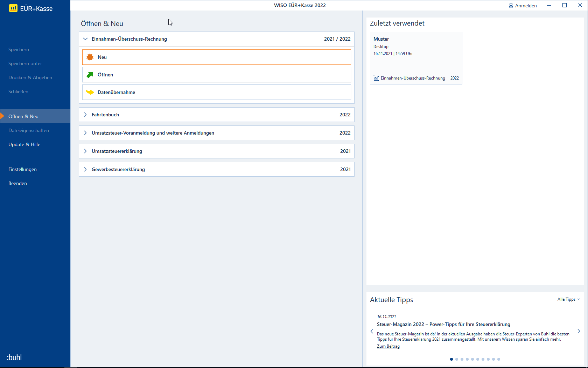
Task: Show the next tip with right arrow
Action: 579,331
